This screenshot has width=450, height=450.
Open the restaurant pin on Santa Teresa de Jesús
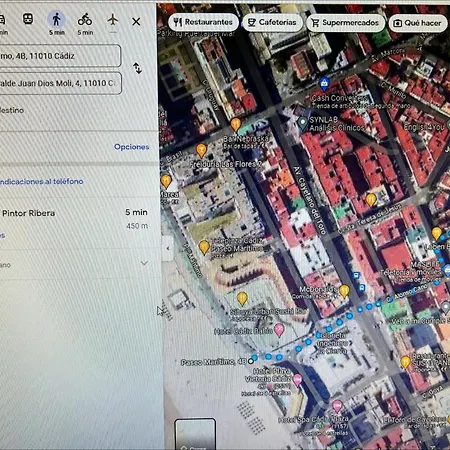click(x=371, y=200)
